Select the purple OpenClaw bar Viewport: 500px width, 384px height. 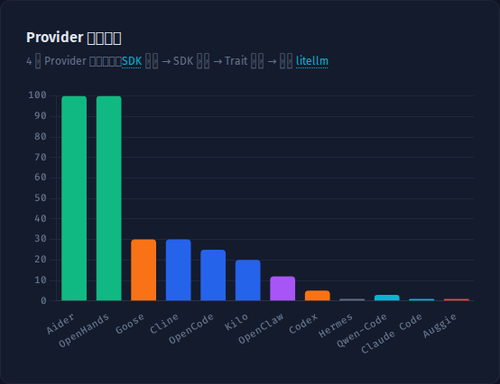tap(283, 288)
